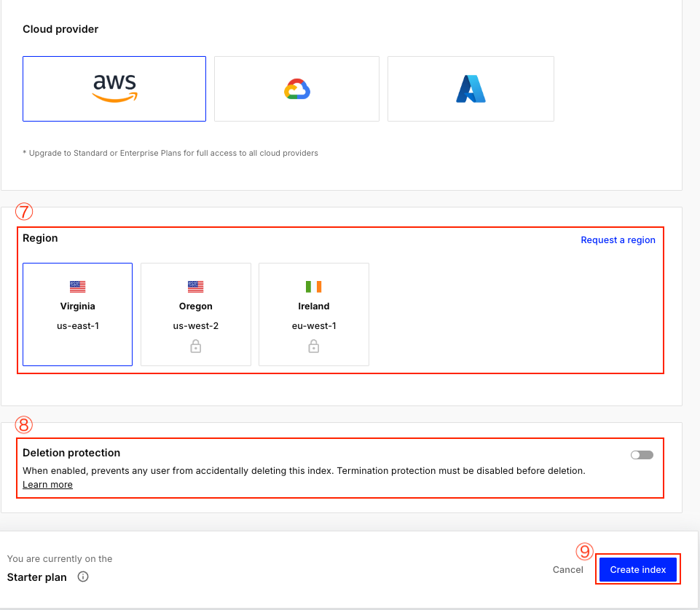Select the Virginia us-east-1 region
This screenshot has height=610, width=700.
(x=78, y=314)
